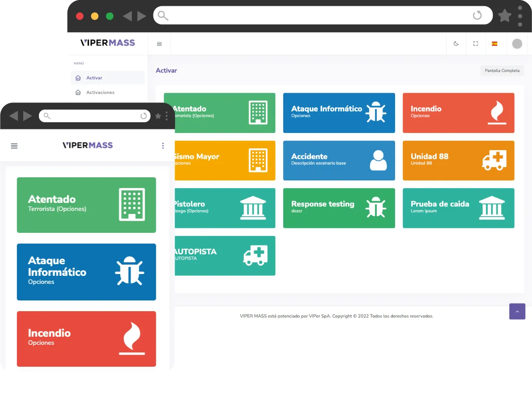Click the person icon on Accidente card
This screenshot has width=532, height=407.
378,160
